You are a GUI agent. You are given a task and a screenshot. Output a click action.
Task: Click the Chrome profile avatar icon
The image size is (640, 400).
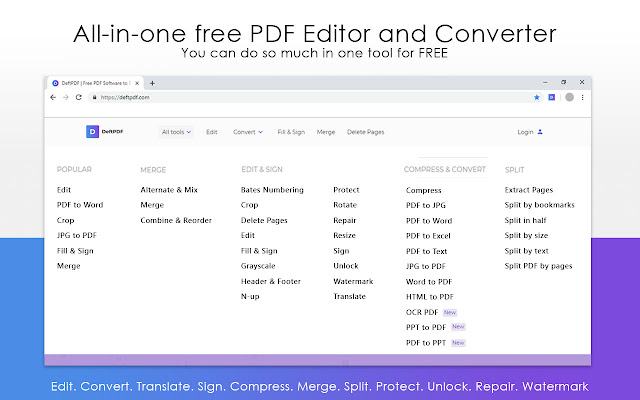[569, 97]
